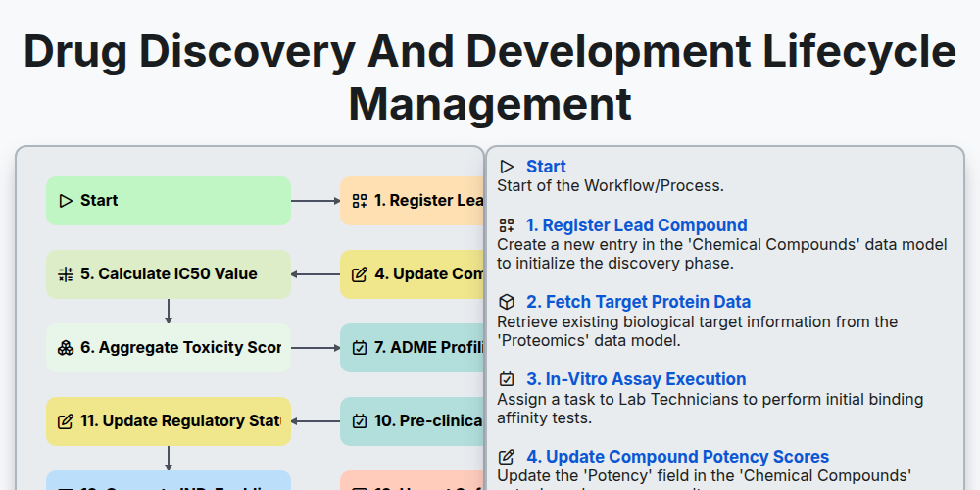Viewport: 980px width, 490px height.
Task: Open the Start link in the details panel
Action: click(546, 167)
